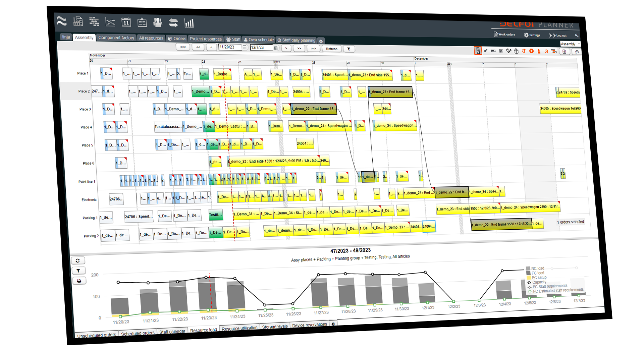Image resolution: width=644 pixels, height=353 pixels.
Task: Open the staff people icon in header
Action: coord(158,22)
